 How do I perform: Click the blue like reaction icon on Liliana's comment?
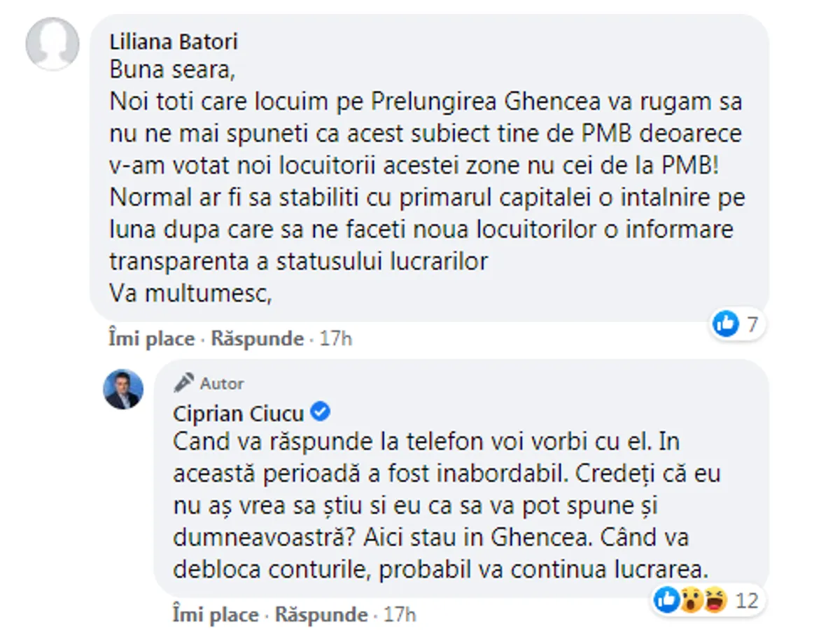(726, 324)
